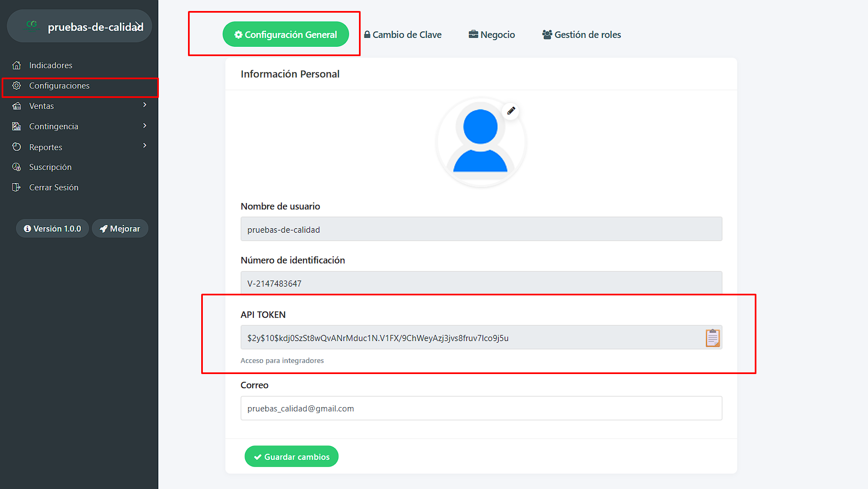Viewport: 868px width, 489px height.
Task: Click Guardar cambios button
Action: [291, 457]
